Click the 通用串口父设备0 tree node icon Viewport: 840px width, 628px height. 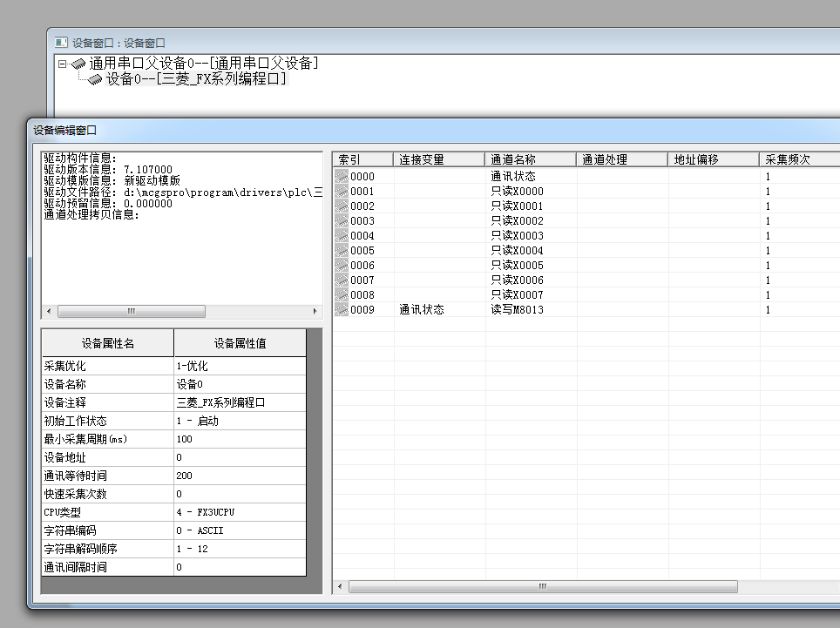tap(78, 64)
